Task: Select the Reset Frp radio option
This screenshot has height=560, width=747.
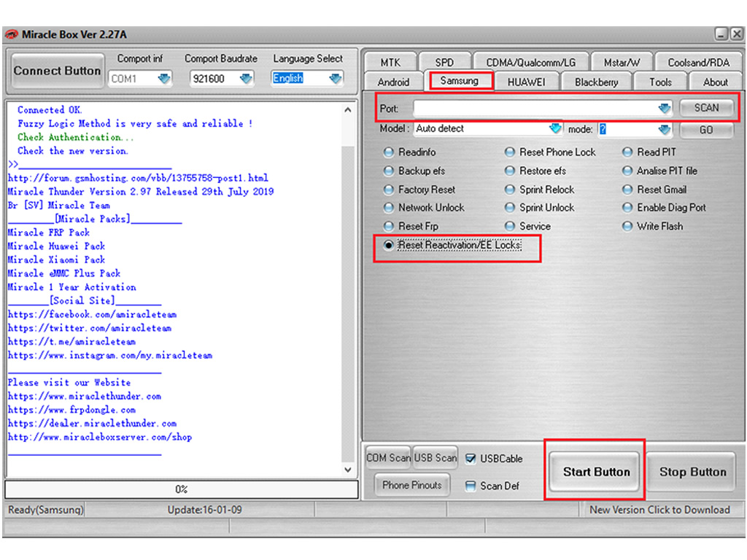Action: click(389, 227)
